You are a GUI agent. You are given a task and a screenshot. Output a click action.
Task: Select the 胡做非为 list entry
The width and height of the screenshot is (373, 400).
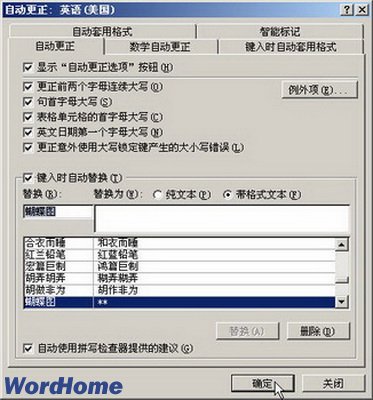(x=59, y=290)
